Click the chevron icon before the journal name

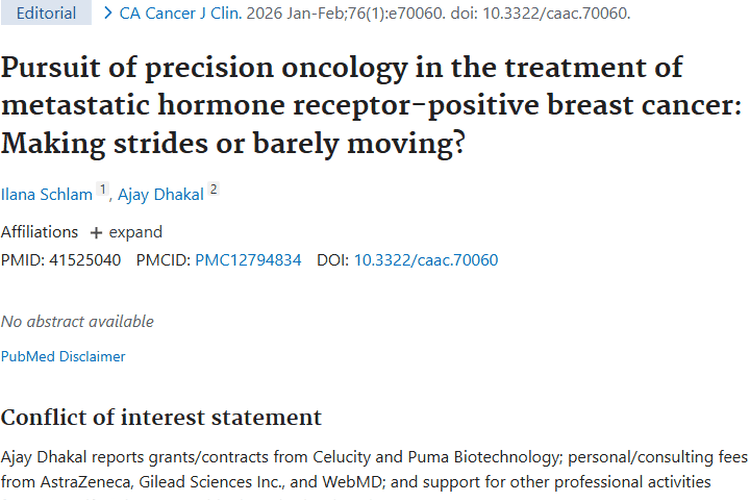108,14
